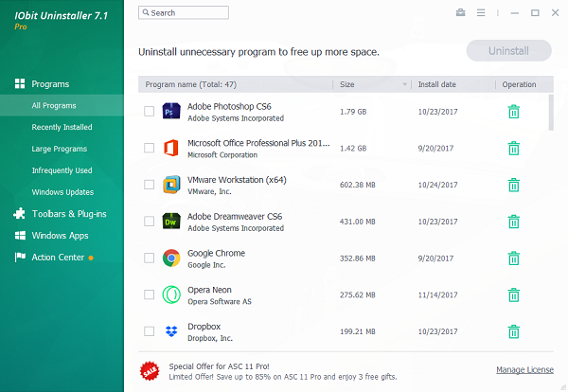Click into the Search field
Screen dimensions: 568x392
[x=187, y=13]
